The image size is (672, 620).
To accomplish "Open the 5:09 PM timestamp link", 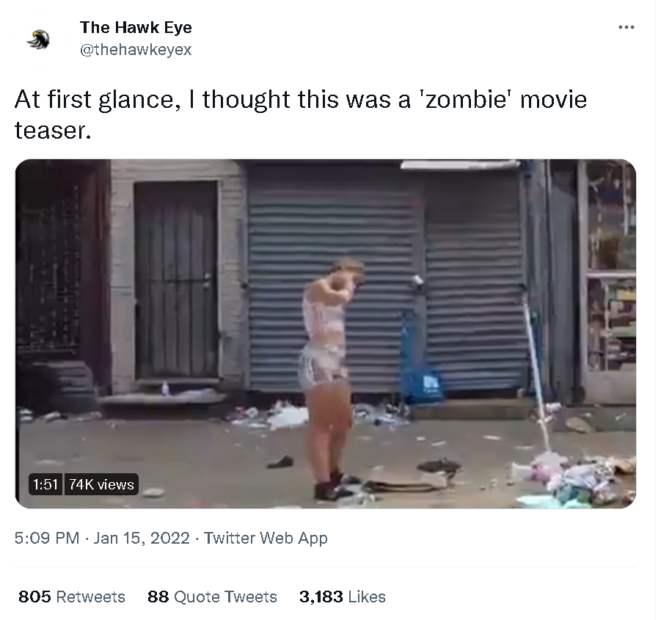I will coord(47,538).
